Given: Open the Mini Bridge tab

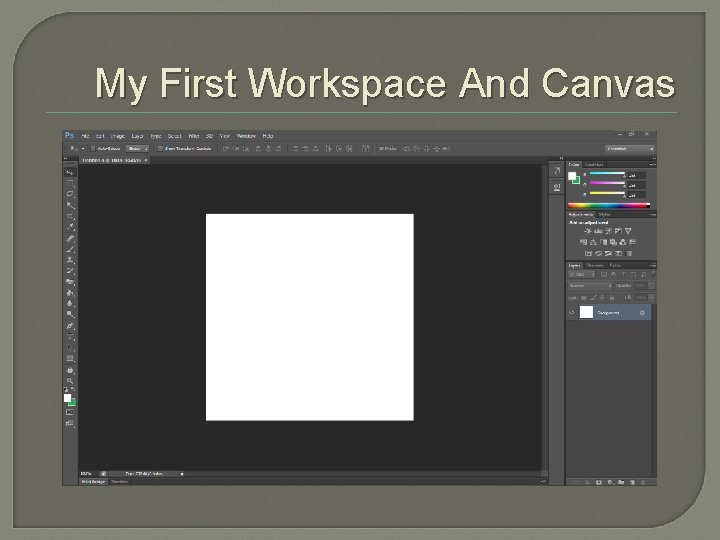Looking at the screenshot, I should [x=94, y=482].
